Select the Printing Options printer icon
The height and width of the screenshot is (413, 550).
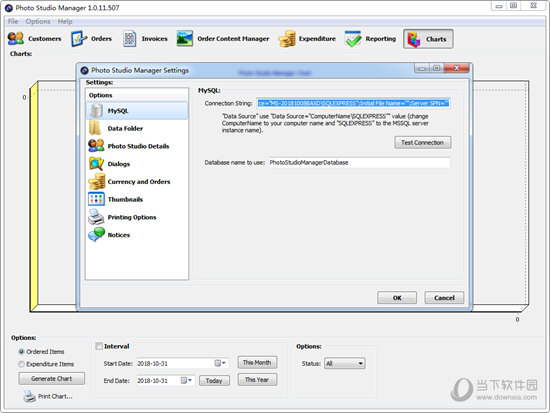point(96,217)
